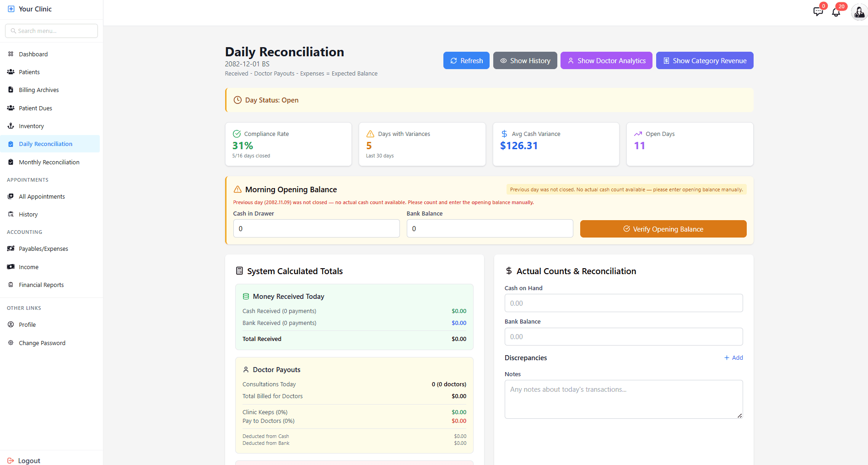Navigate to All Appointments
This screenshot has height=465, width=868.
click(41, 196)
